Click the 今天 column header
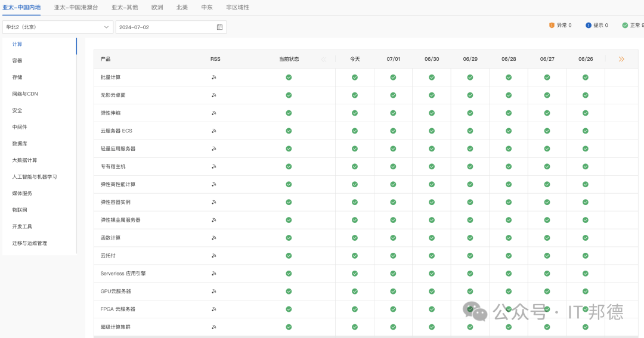 (355, 59)
